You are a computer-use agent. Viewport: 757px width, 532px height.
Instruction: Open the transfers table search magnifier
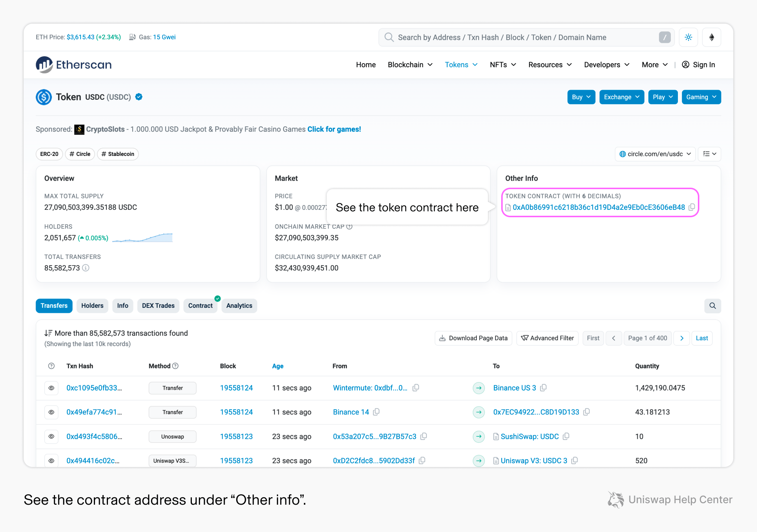coord(713,306)
